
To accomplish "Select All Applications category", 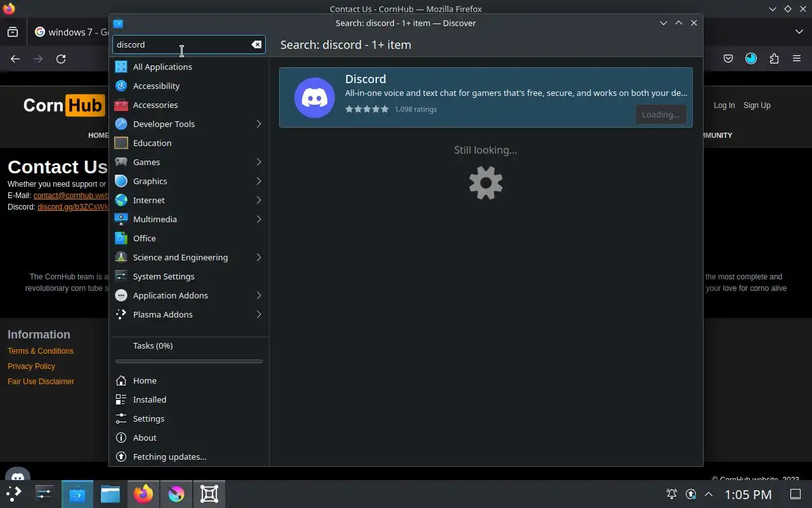I will coord(189,67).
